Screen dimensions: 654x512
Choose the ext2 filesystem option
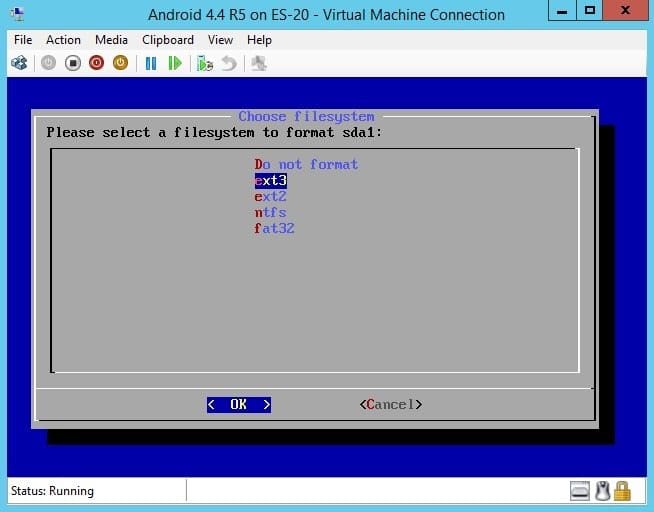271,196
